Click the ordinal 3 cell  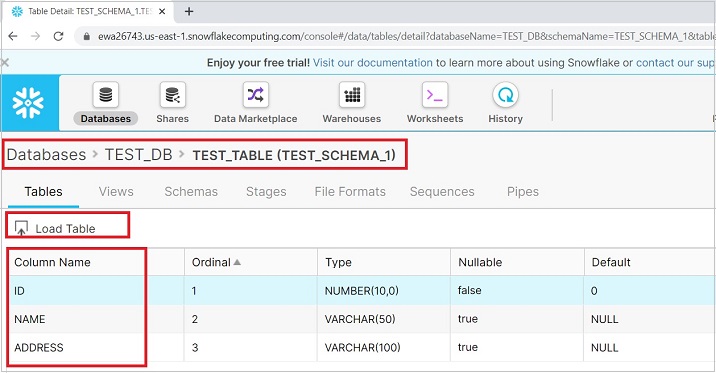[195, 347]
